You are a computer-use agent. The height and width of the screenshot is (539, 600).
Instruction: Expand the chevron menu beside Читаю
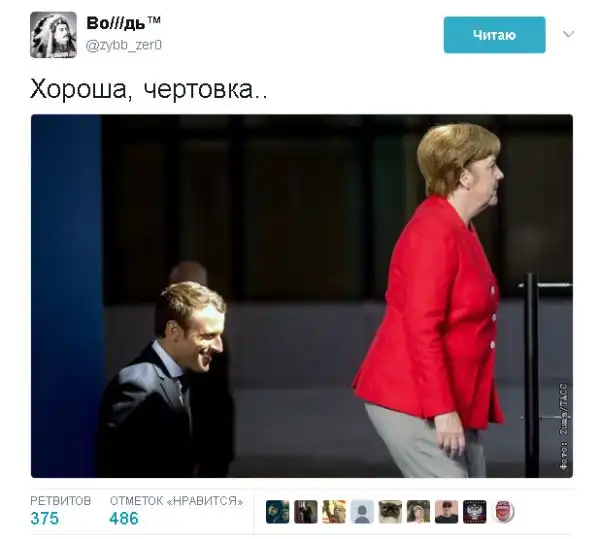tap(568, 34)
